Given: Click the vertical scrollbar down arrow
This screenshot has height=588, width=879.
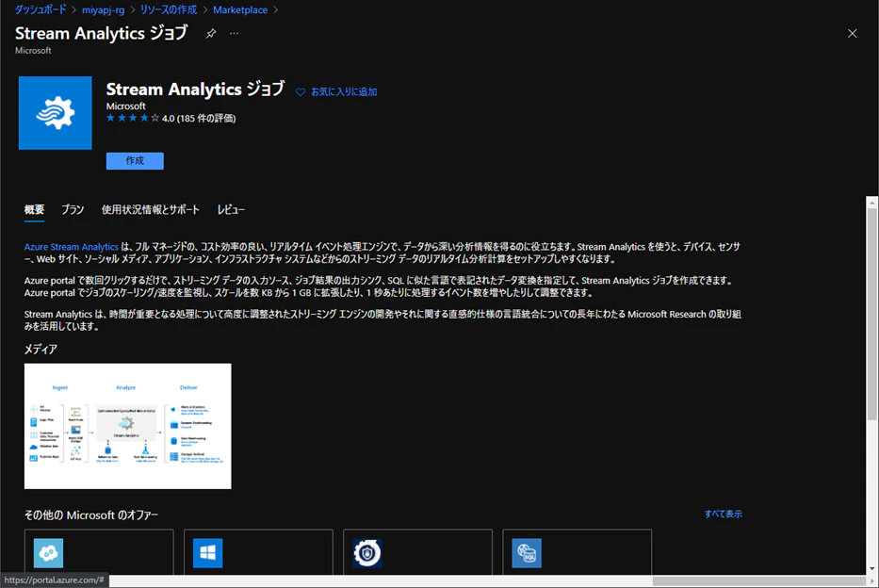Looking at the screenshot, I should tap(871, 568).
